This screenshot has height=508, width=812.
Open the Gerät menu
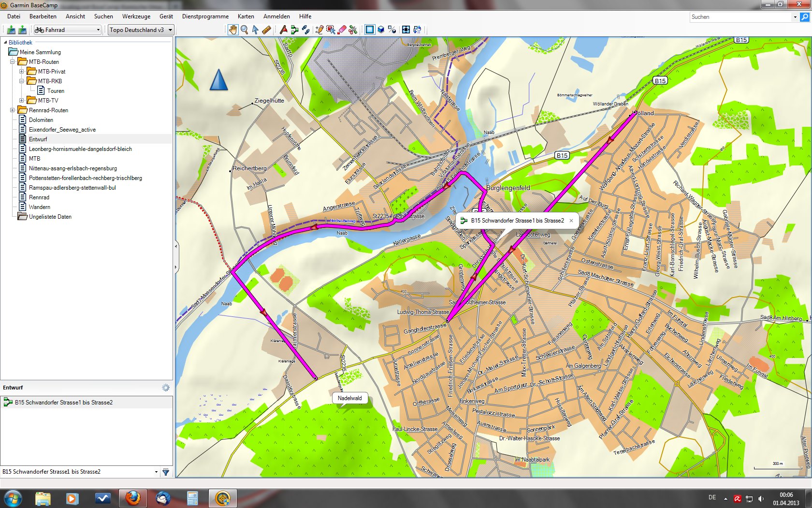click(166, 16)
